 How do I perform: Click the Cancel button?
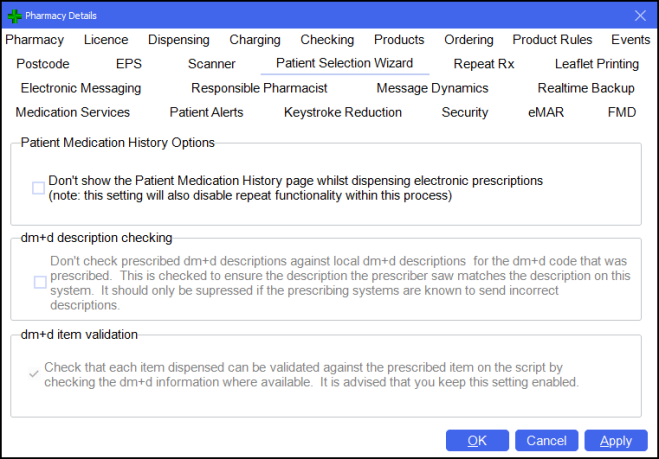coord(546,440)
